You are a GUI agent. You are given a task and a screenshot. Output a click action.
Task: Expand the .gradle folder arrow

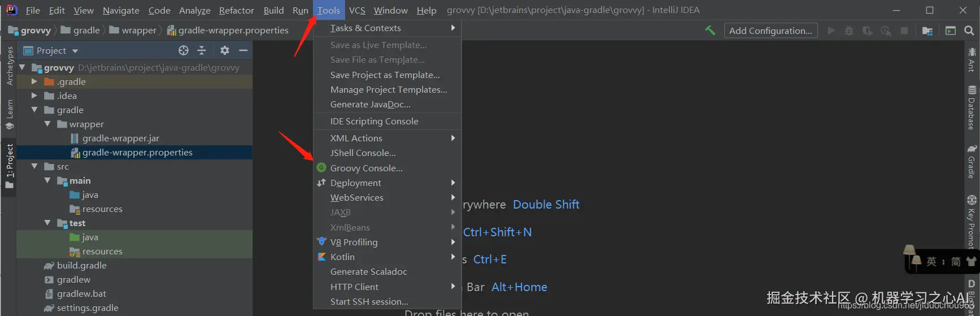(x=34, y=81)
